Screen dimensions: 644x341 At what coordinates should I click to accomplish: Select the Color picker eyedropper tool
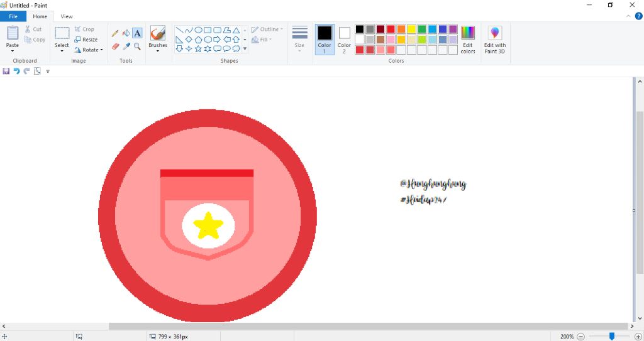[126, 46]
